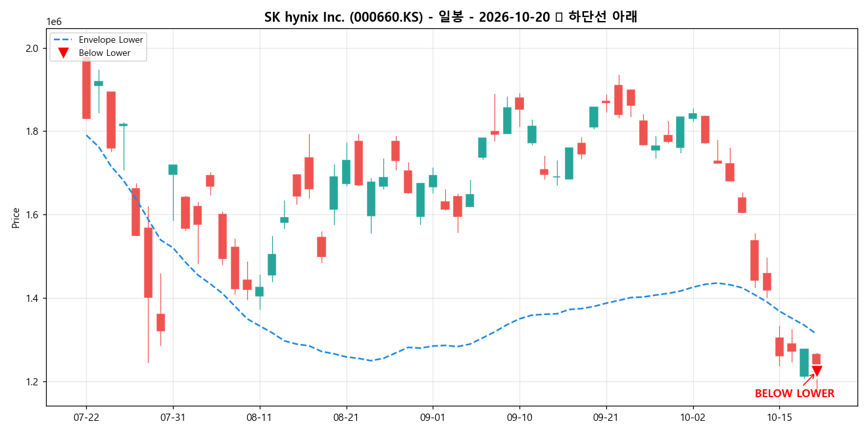868x434 pixels.
Task: Click the 08-21 date tick label
Action: [x=347, y=417]
